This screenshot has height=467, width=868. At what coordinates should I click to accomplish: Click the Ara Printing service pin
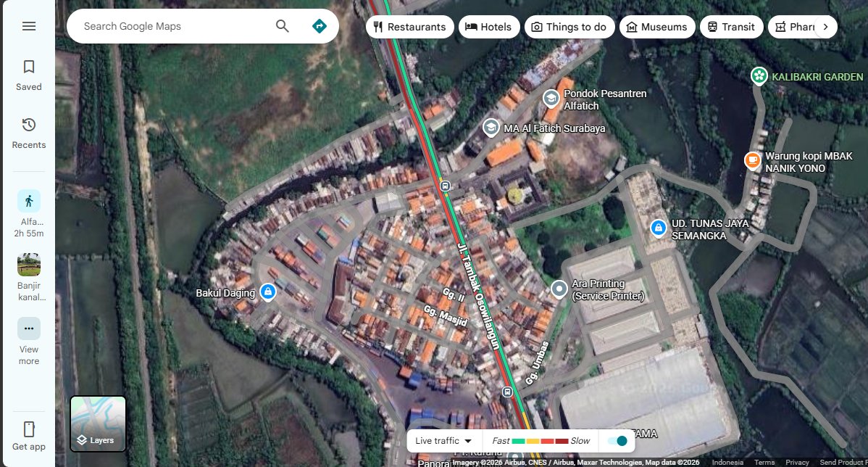coord(559,289)
